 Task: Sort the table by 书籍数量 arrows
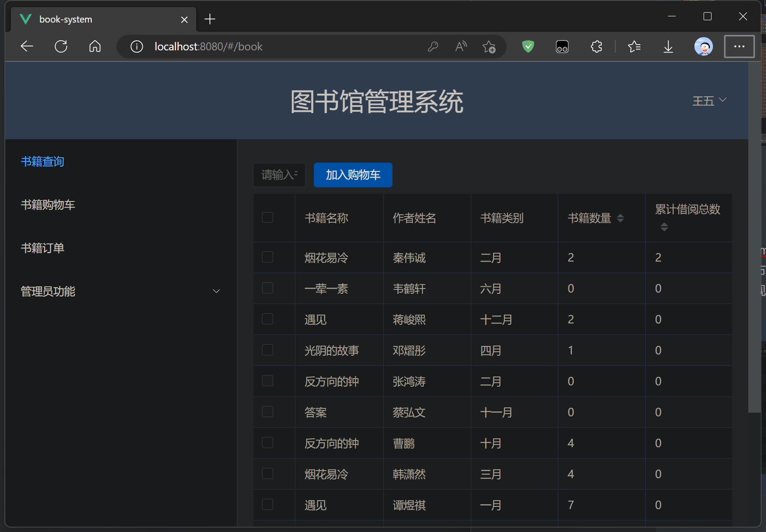point(620,218)
